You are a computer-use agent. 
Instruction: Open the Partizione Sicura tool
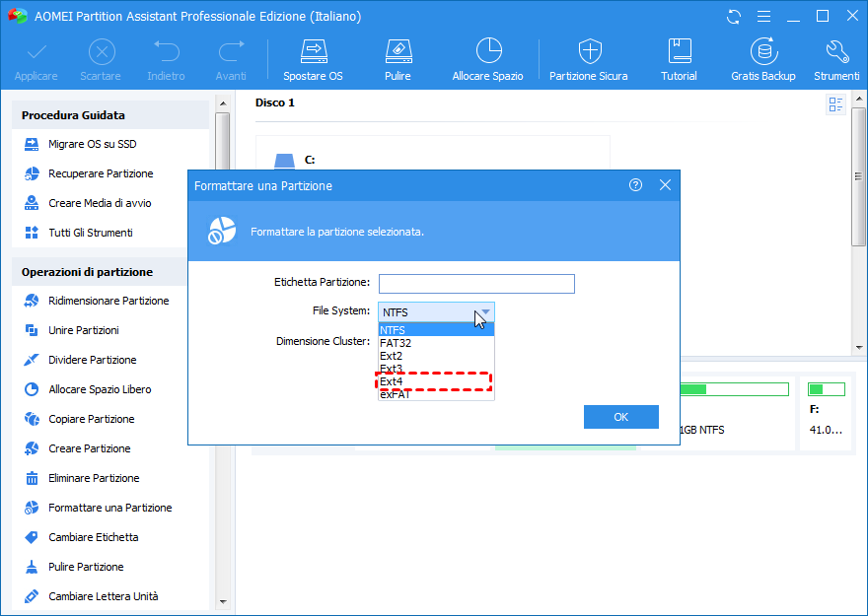click(589, 60)
